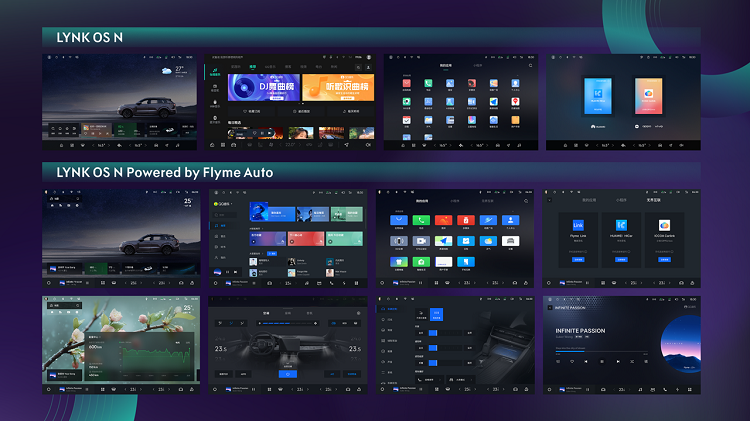750x421 pixels.
Task: Switch to the 无界互联 tab
Action: click(x=653, y=200)
